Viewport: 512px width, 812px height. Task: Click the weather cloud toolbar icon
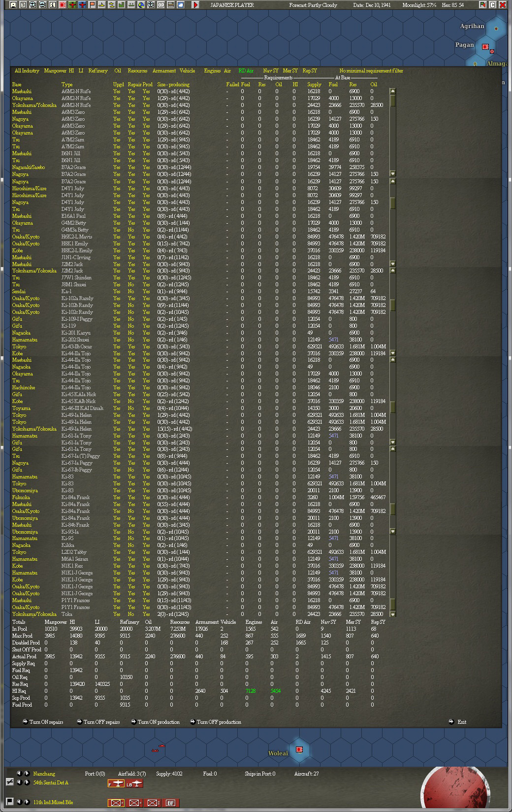(x=181, y=5)
